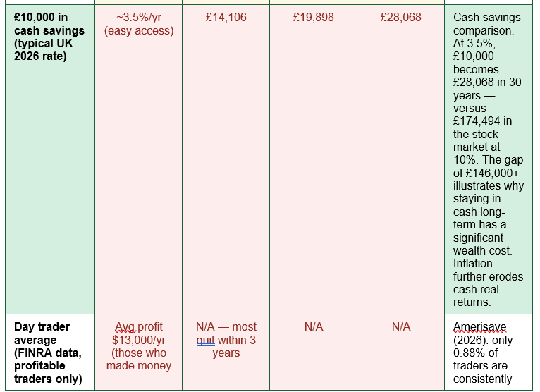The height and width of the screenshot is (392, 540).
Task: Click the 'typical UK 2026 rate' text
Action: click(x=44, y=49)
